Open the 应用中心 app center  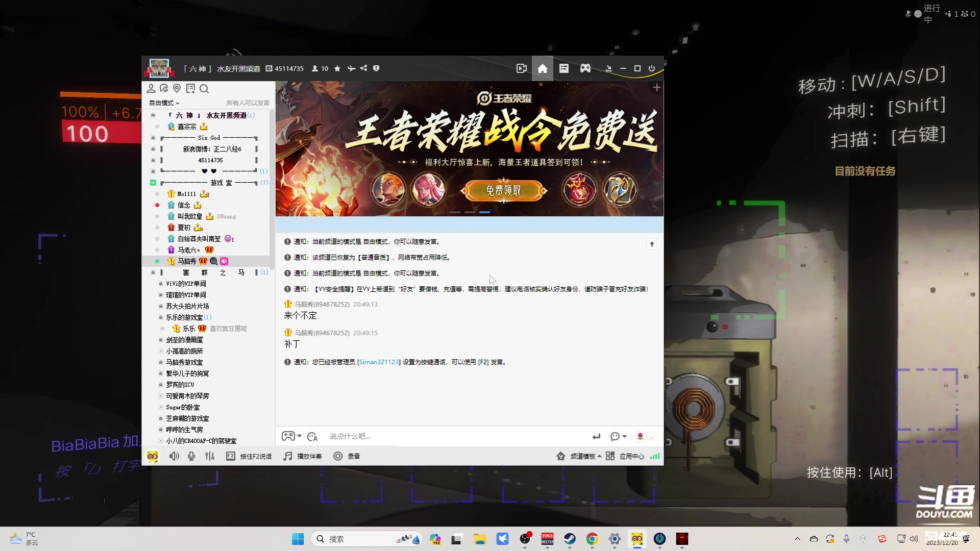click(x=625, y=456)
